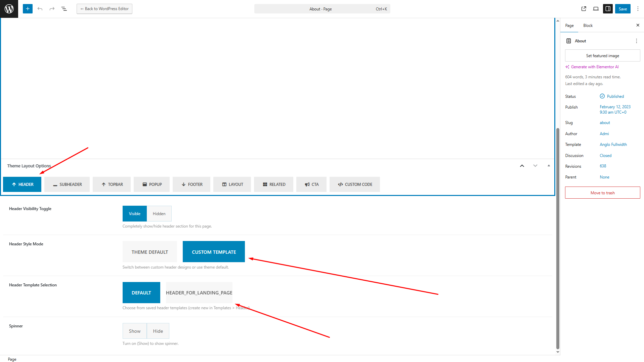Open the document overview list icon
The image size is (644, 362).
coord(64,9)
